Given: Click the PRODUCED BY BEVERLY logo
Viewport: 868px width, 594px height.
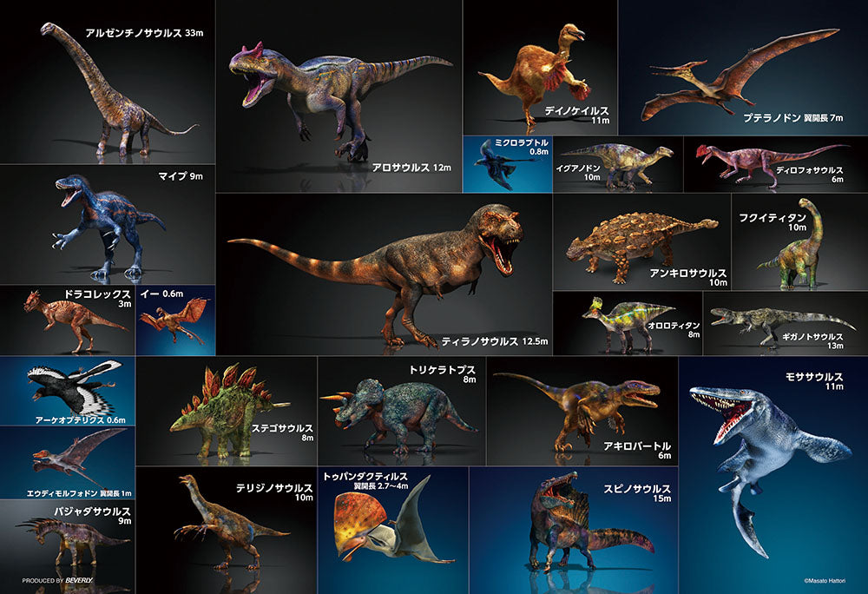Looking at the screenshot, I should (59, 580).
